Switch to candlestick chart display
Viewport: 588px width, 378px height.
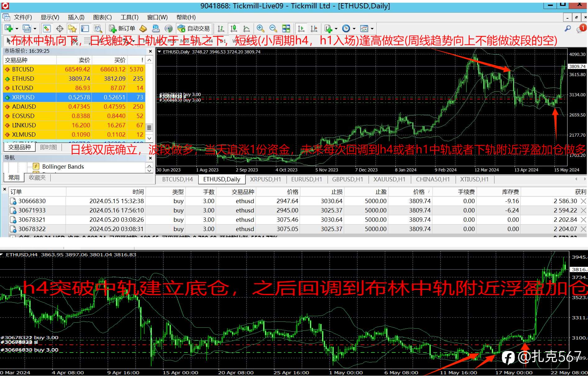[x=234, y=29]
